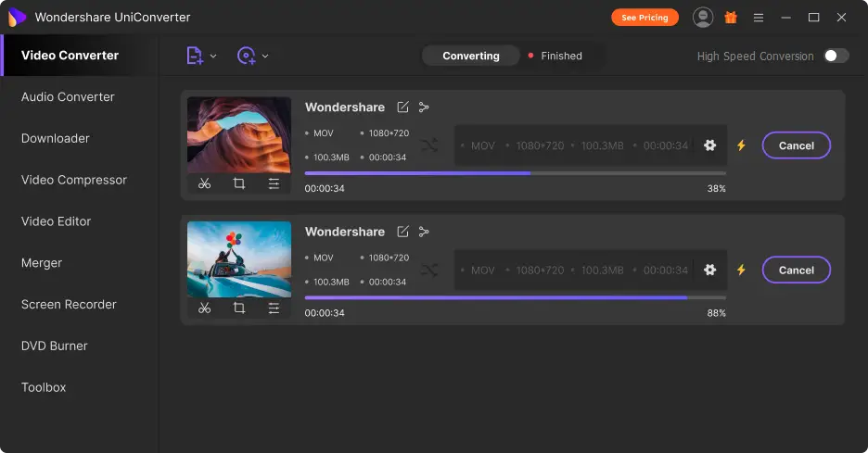Viewport: 868px width, 453px height.
Task: Click lightning bolt icon for second video
Action: point(741,270)
